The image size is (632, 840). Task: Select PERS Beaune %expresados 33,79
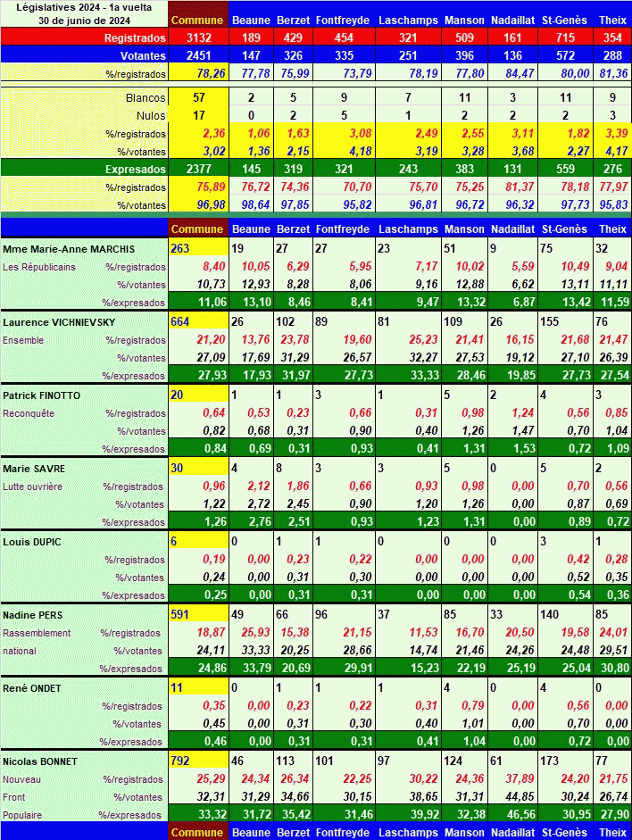[257, 668]
